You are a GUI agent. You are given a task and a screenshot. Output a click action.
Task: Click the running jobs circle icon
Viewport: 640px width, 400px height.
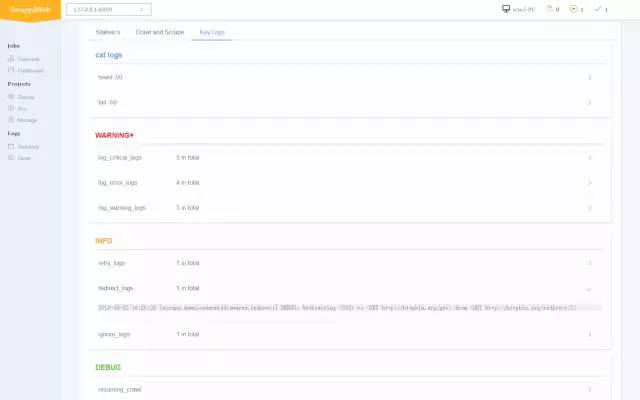pyautogui.click(x=573, y=9)
